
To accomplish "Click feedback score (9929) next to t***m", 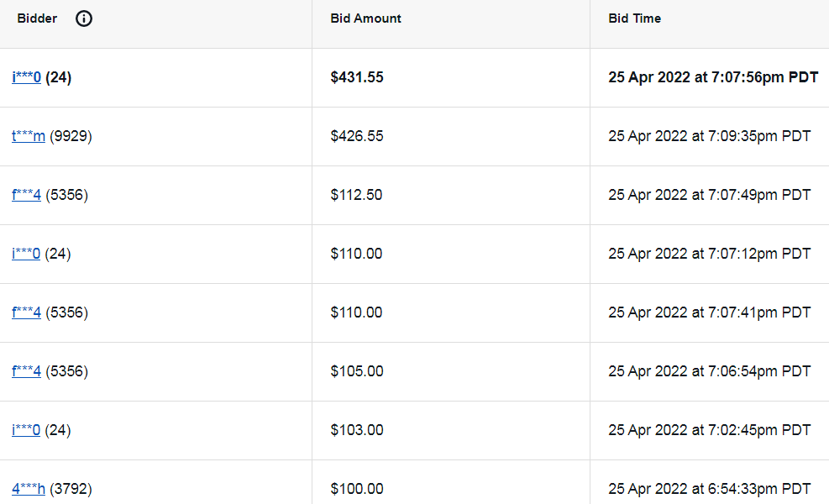I will tap(71, 136).
